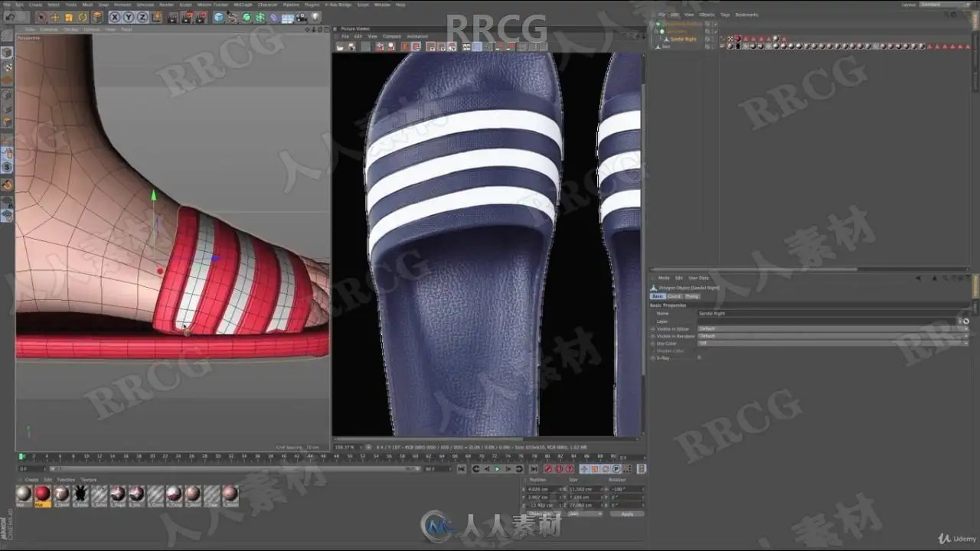Add a Cube primitive object
The image size is (980, 551).
219,17
